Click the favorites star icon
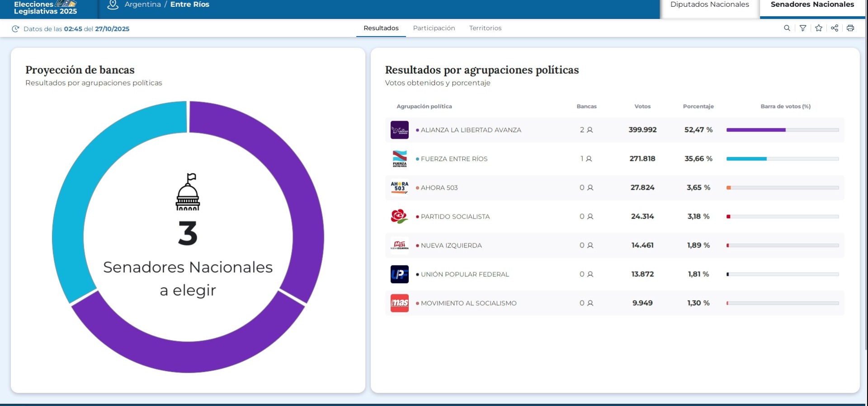This screenshot has height=406, width=868. (x=819, y=28)
